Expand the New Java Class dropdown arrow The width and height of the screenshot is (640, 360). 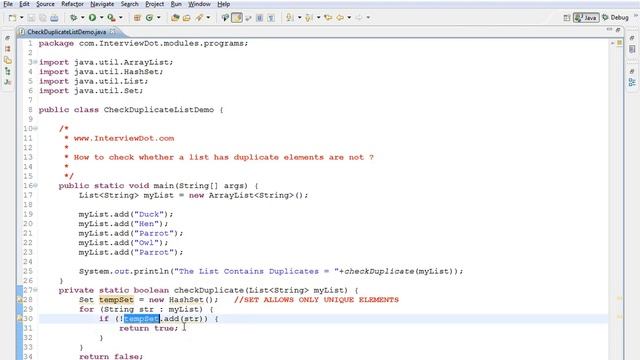tap(158, 18)
